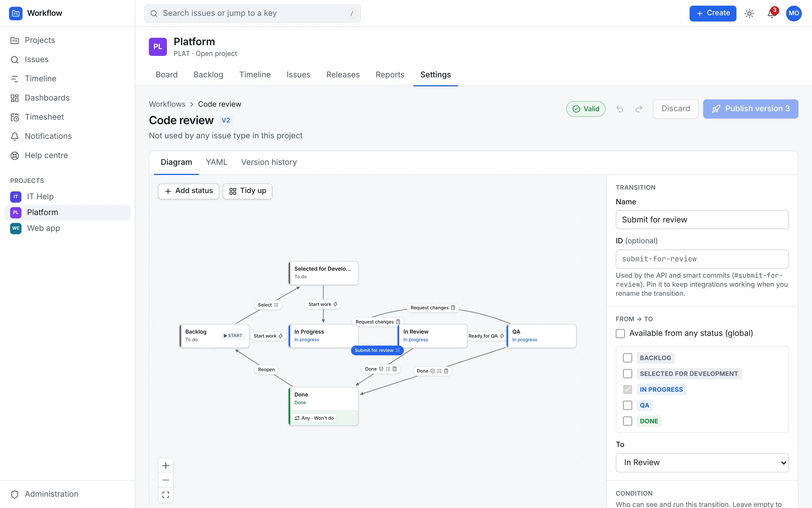The height and width of the screenshot is (508, 812).
Task: Click the transition Name input field
Action: [702, 220]
